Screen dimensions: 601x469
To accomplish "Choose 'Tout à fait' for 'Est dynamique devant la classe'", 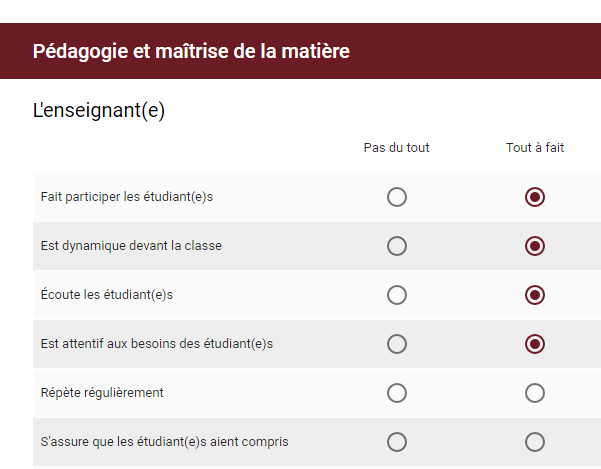I will coord(535,246).
